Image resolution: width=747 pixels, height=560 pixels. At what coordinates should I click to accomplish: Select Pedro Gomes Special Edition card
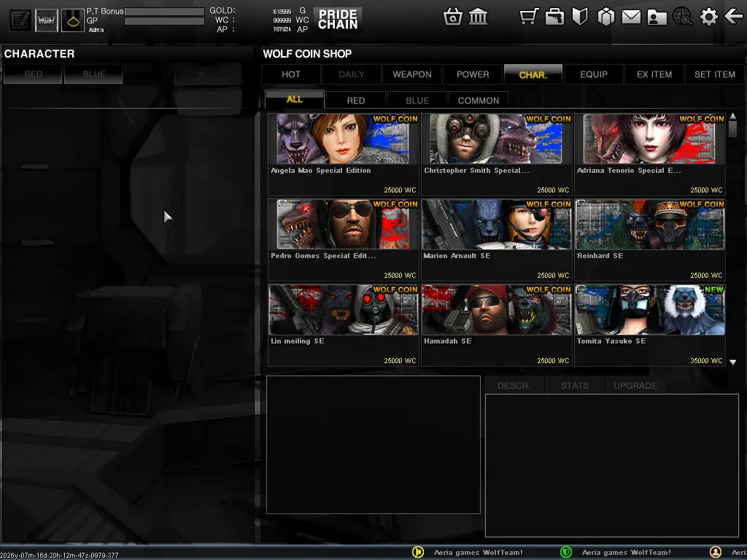[x=343, y=239]
